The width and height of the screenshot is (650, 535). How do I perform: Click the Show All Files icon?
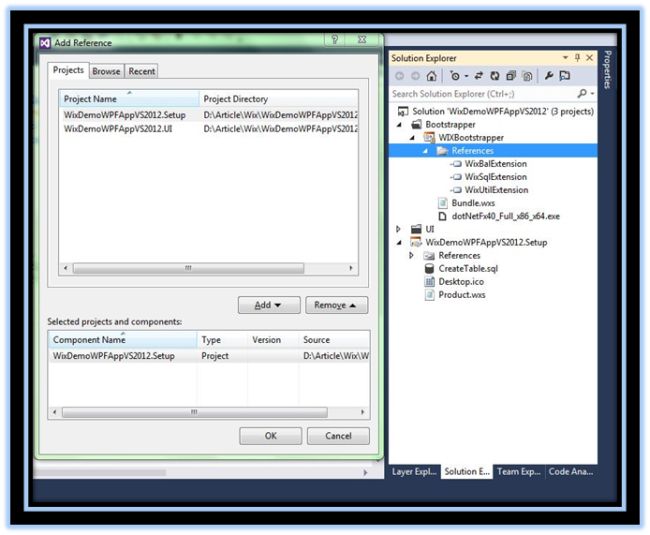527,76
